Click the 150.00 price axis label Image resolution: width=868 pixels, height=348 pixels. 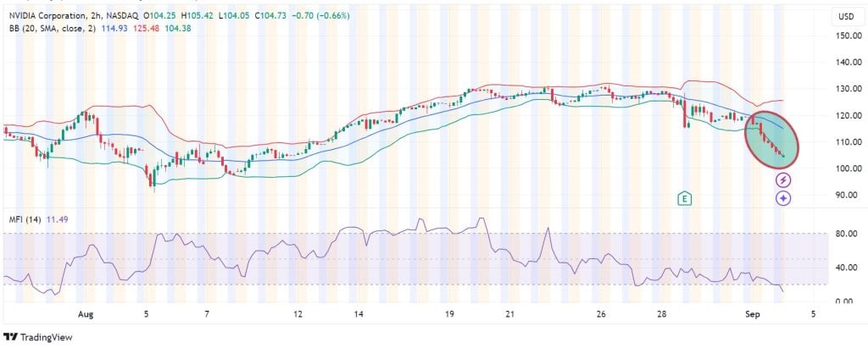pos(847,36)
